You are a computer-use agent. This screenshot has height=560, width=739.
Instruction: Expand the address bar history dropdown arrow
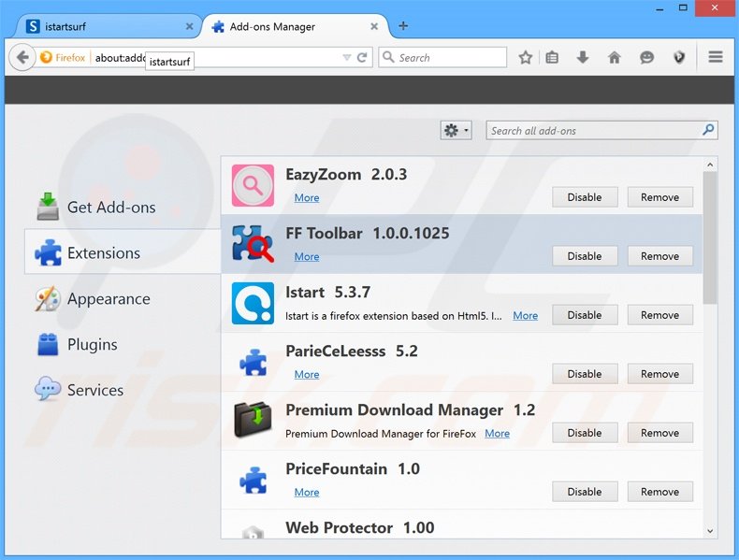pyautogui.click(x=347, y=57)
